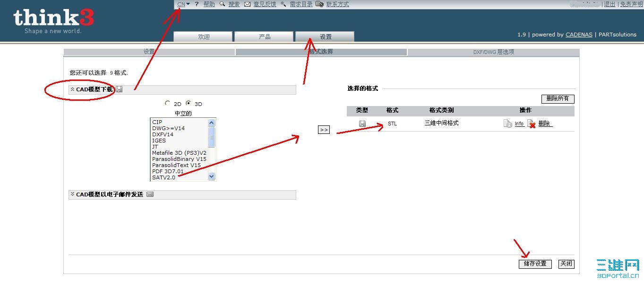Viewport: 644px width, 283px height.
Task: Open the 联系方式 contact link
Action: [337, 4]
